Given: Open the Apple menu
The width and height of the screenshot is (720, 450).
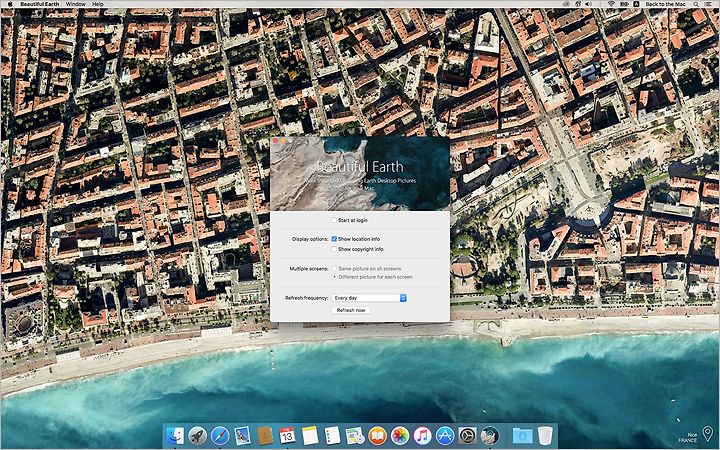Looking at the screenshot, I should tap(10, 4).
